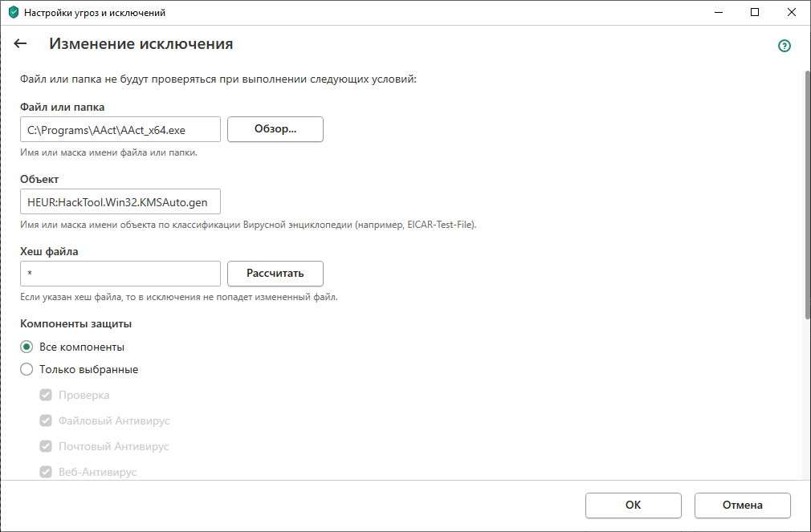
Task: Maximize the settings window
Action: click(754, 13)
